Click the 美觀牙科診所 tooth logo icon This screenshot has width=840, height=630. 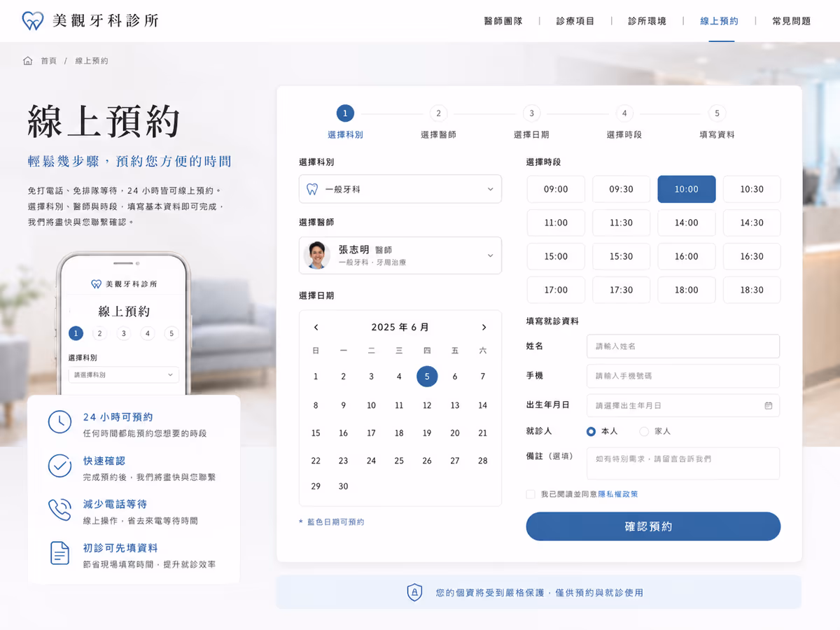click(33, 21)
